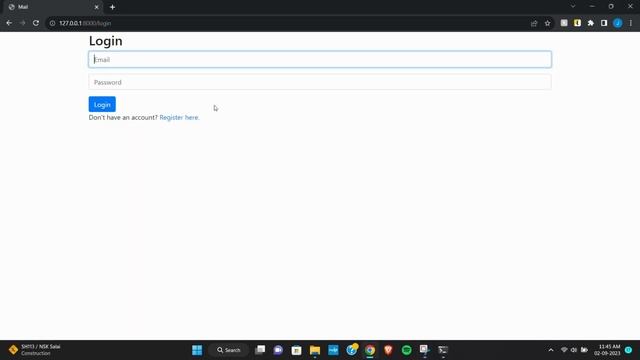Go forward with the browser forward arrow
Screen dimensions: 640x360
click(x=22, y=23)
